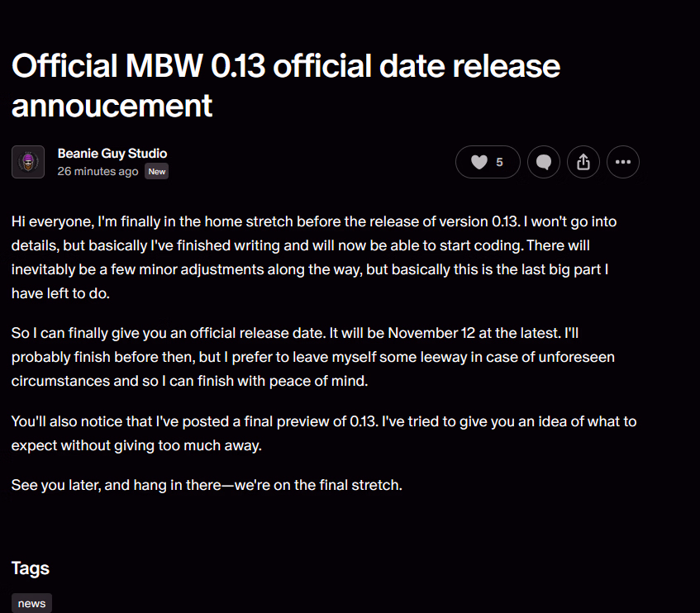Click the paragraph mentioning official release date
700x613 pixels.
point(314,357)
